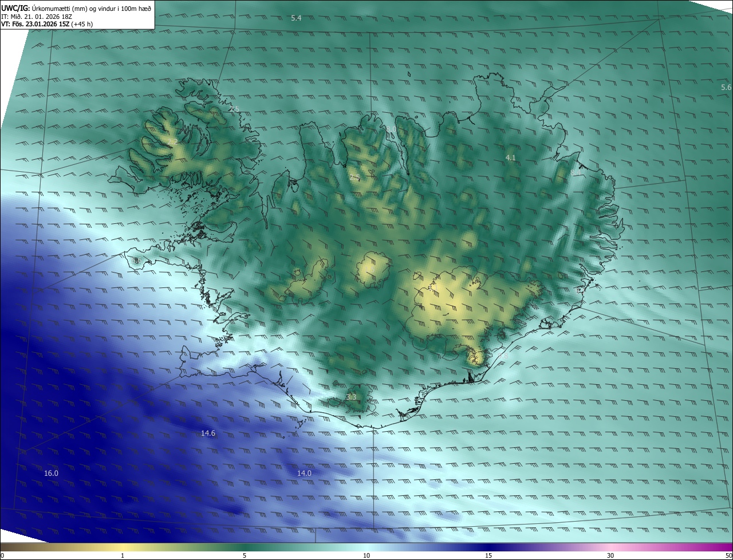
Task: Click the yellow segment of the color scale
Action: tap(123, 547)
